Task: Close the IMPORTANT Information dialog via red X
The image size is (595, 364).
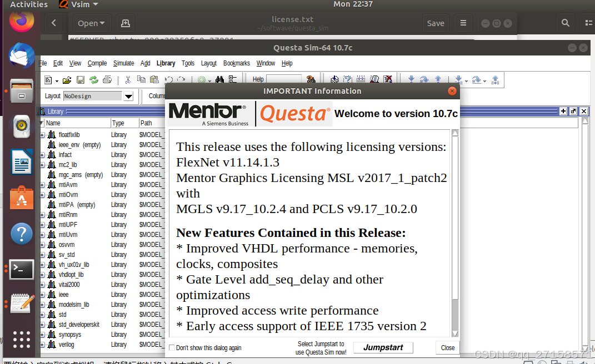Action: (x=452, y=91)
